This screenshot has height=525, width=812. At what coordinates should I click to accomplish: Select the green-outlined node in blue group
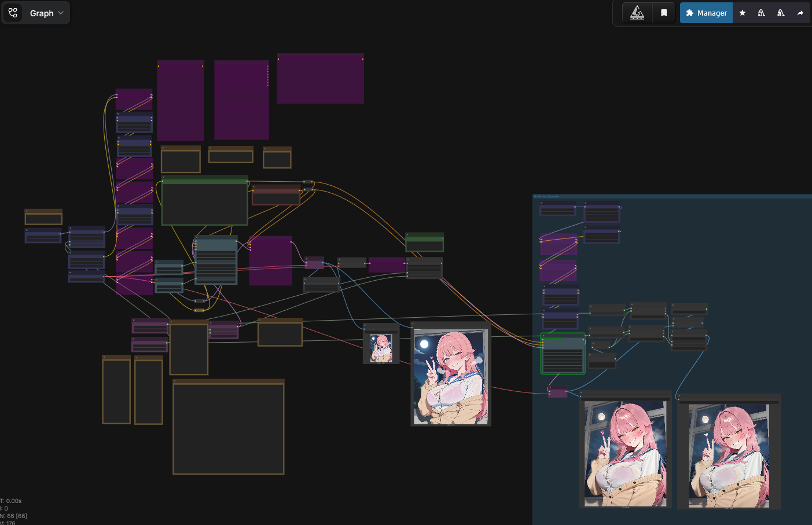(563, 354)
